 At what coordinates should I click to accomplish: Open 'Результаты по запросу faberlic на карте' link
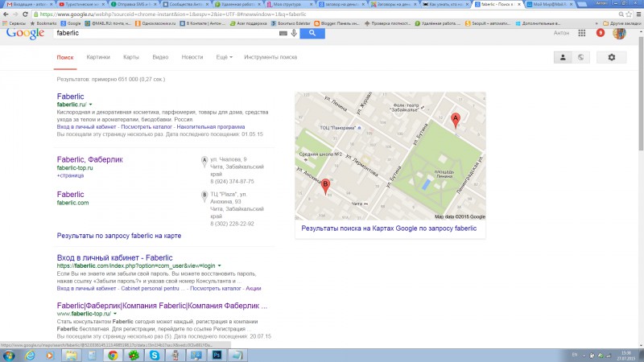tap(118, 236)
